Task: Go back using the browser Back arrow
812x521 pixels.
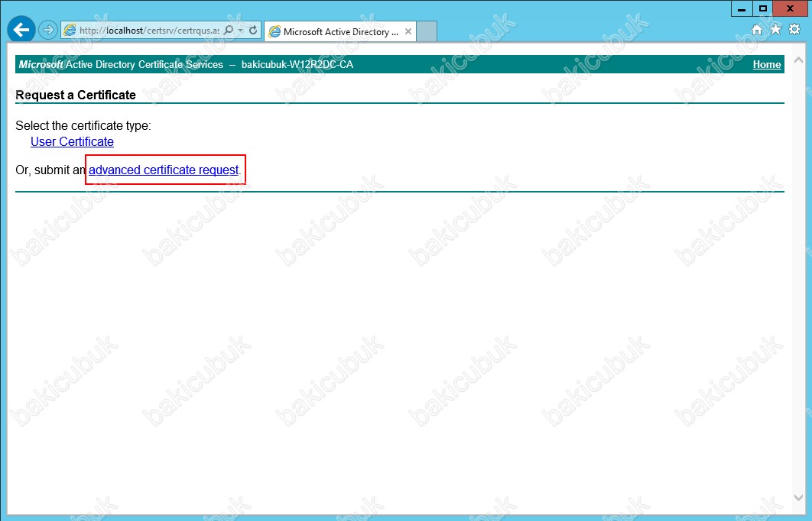Action: 21,30
